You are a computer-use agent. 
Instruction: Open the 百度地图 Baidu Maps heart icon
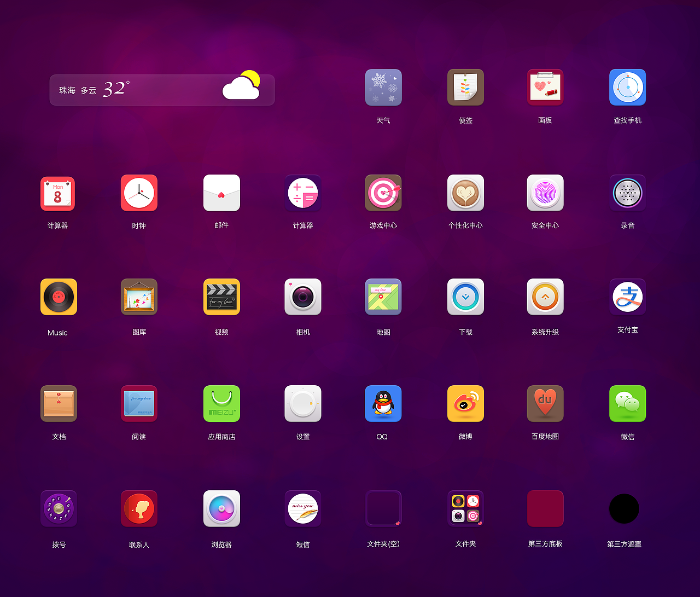tap(545, 404)
